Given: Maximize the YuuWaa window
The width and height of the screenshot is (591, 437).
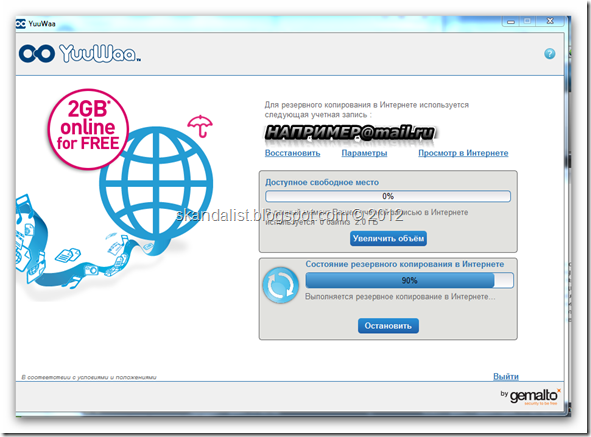Looking at the screenshot, I should 527,21.
